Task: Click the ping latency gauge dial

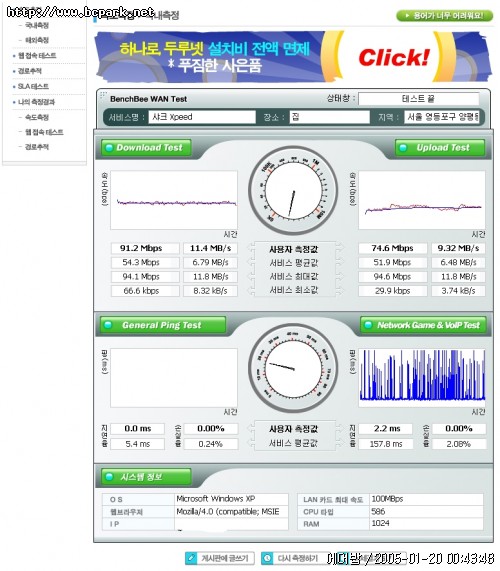Action: [293, 368]
